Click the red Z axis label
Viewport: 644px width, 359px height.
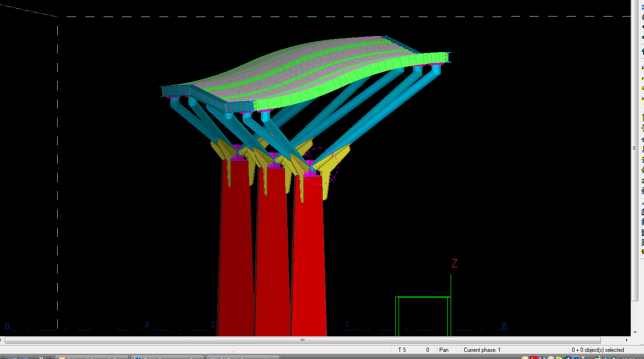(x=454, y=264)
